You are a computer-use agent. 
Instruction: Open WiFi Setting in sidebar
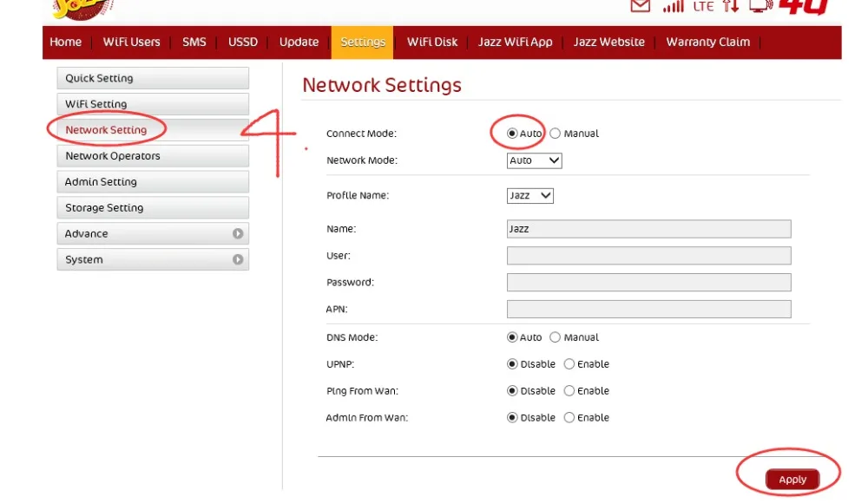(x=153, y=104)
